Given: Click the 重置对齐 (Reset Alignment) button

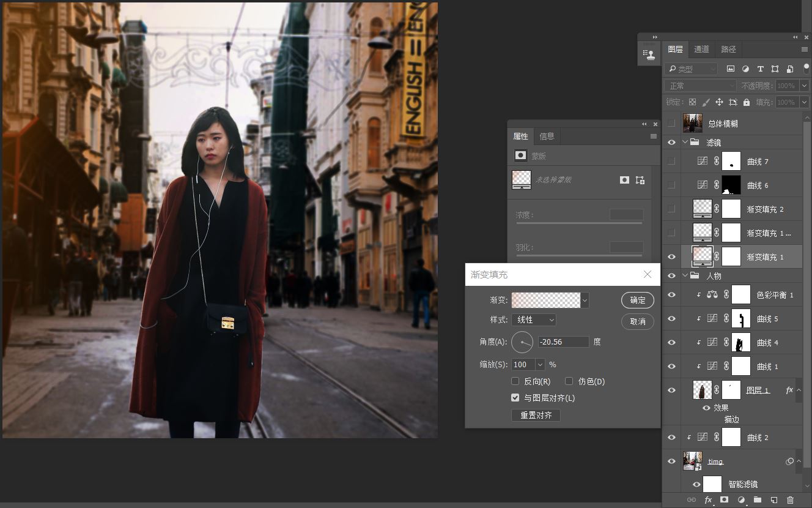Looking at the screenshot, I should coord(536,415).
